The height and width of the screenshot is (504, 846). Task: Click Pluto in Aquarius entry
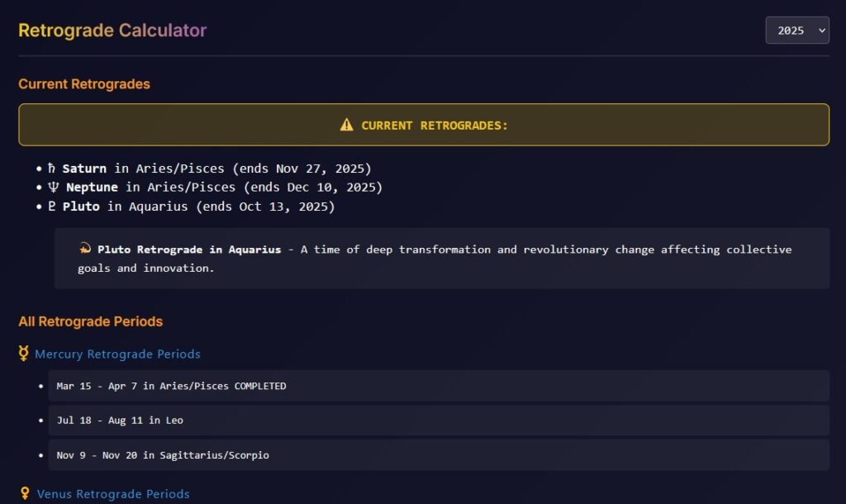tap(198, 207)
